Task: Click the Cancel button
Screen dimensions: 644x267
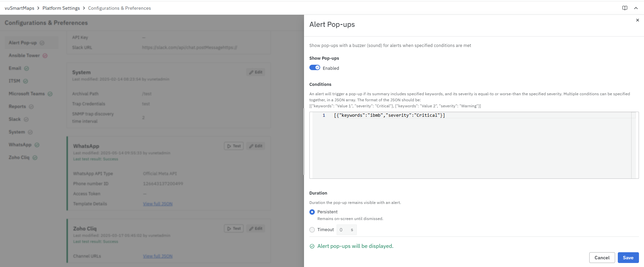Action: (602, 258)
